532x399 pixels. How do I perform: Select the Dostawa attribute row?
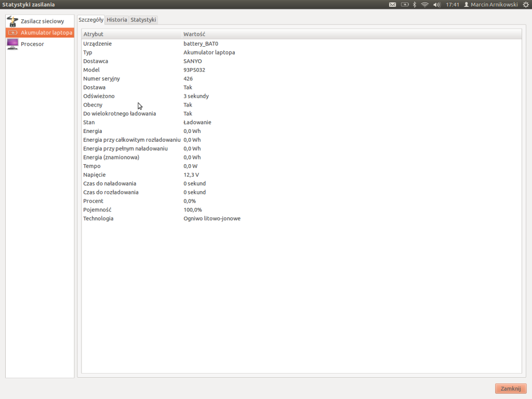[x=301, y=87]
